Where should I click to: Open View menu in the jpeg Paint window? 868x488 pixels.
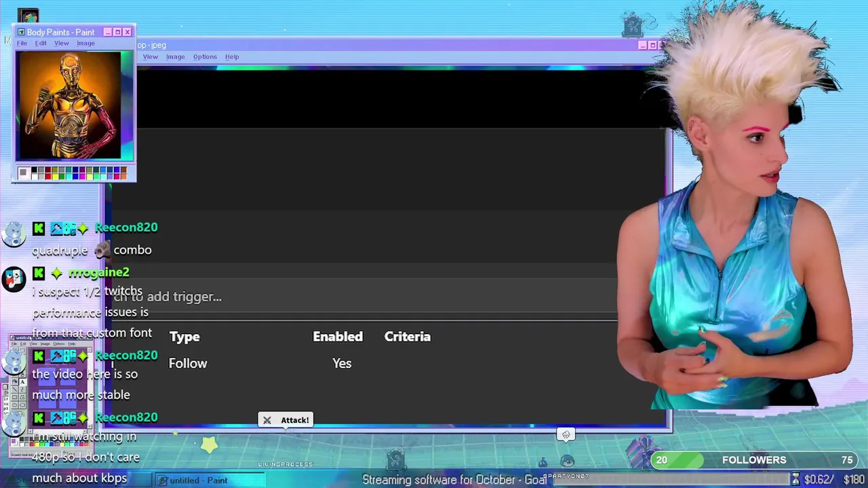click(x=150, y=57)
